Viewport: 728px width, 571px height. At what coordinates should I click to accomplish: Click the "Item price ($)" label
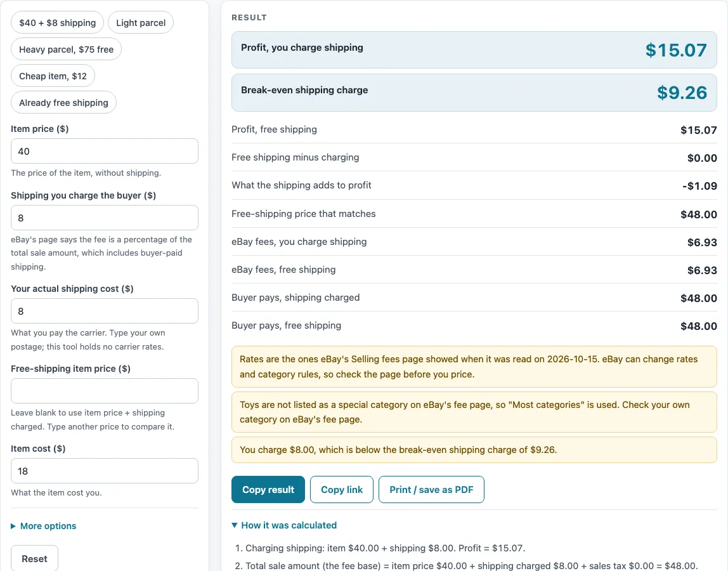click(x=40, y=129)
